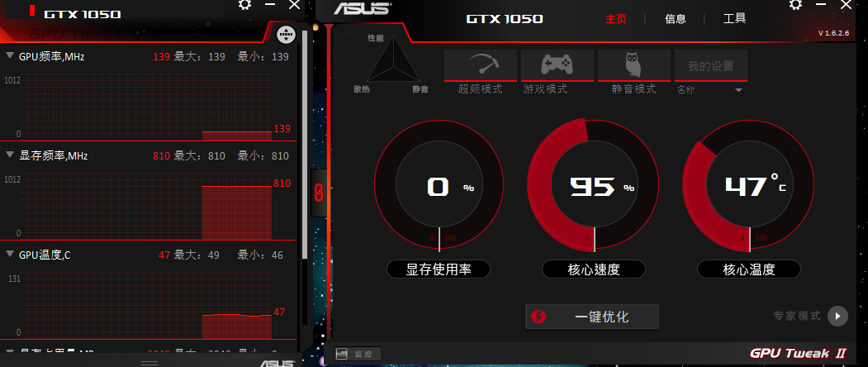Viewport: 868px width, 367px height.
Task: Collapse the GPU频率 graph section
Action: 9,55
